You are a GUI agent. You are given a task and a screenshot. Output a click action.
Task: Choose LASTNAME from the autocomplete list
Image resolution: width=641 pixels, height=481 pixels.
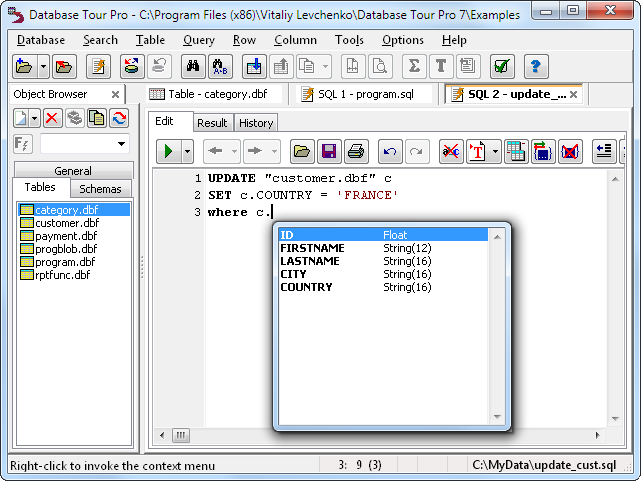click(x=383, y=261)
